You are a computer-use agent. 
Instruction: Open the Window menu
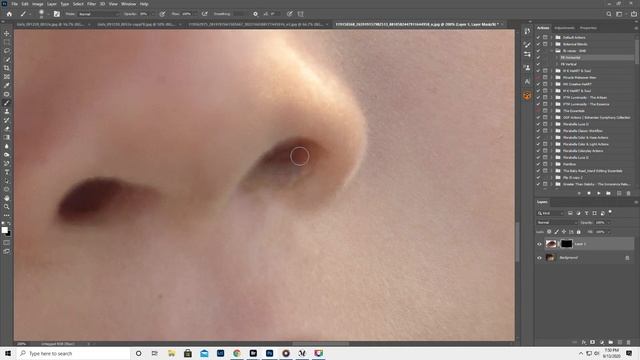(x=128, y=4)
